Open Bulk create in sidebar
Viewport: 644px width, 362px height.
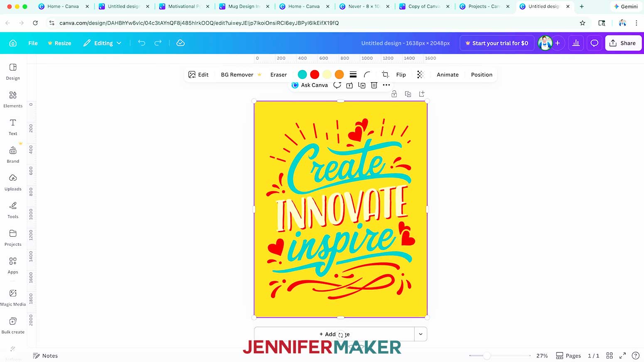pyautogui.click(x=13, y=326)
